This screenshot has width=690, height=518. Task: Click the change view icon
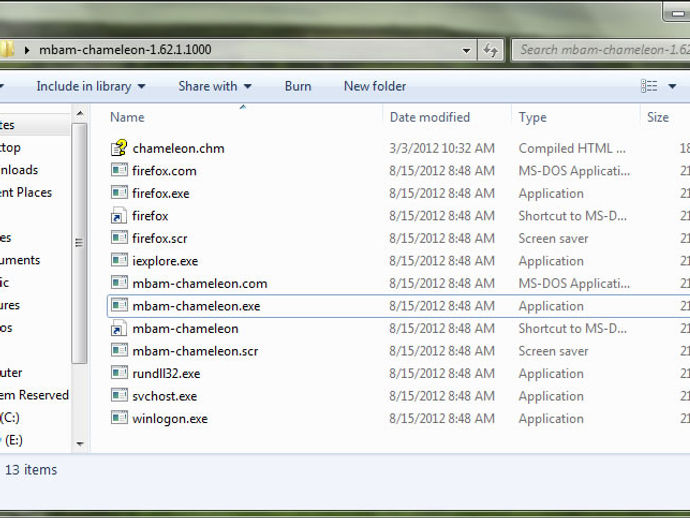click(649, 86)
